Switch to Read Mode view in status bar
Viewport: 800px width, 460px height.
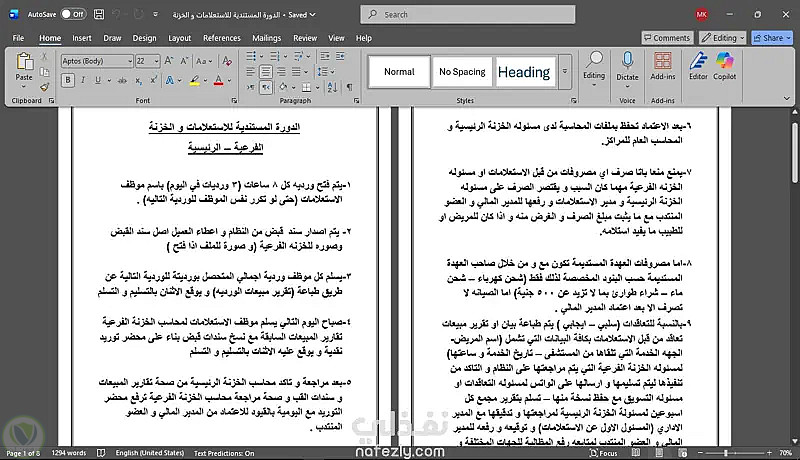pos(636,452)
